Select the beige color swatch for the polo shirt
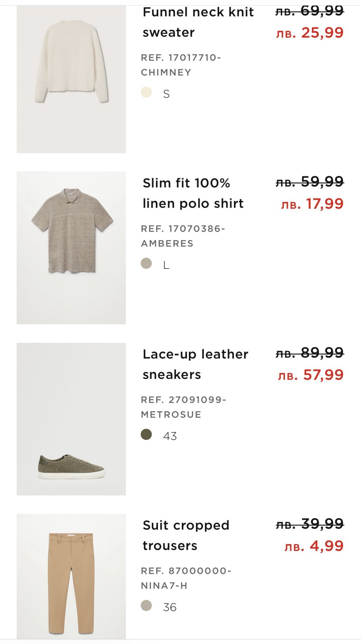The height and width of the screenshot is (644, 361). [146, 264]
